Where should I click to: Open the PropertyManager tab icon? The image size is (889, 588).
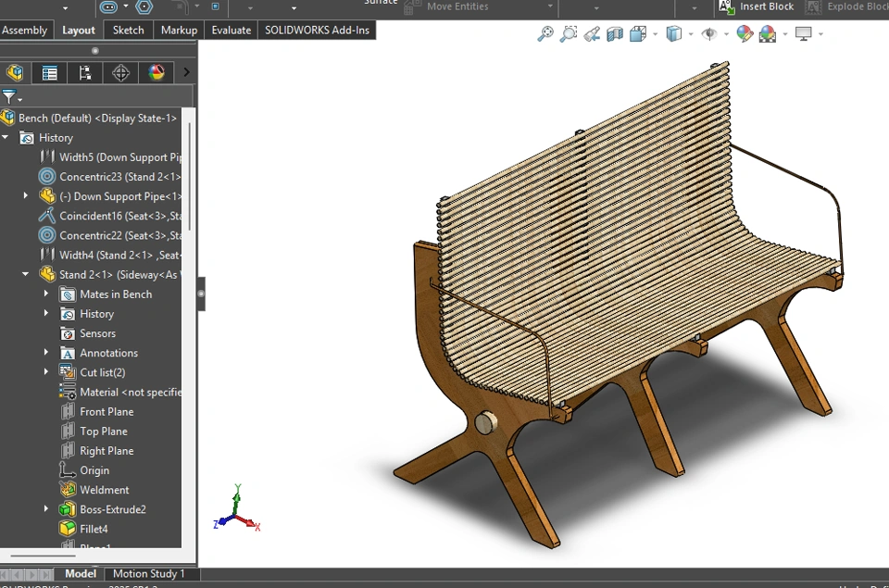click(x=50, y=72)
